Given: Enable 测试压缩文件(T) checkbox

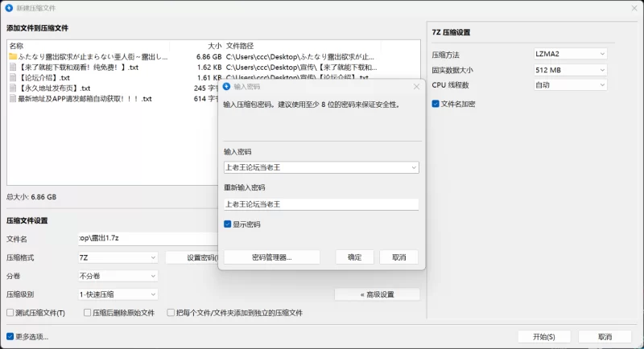Looking at the screenshot, I should click(x=10, y=313).
